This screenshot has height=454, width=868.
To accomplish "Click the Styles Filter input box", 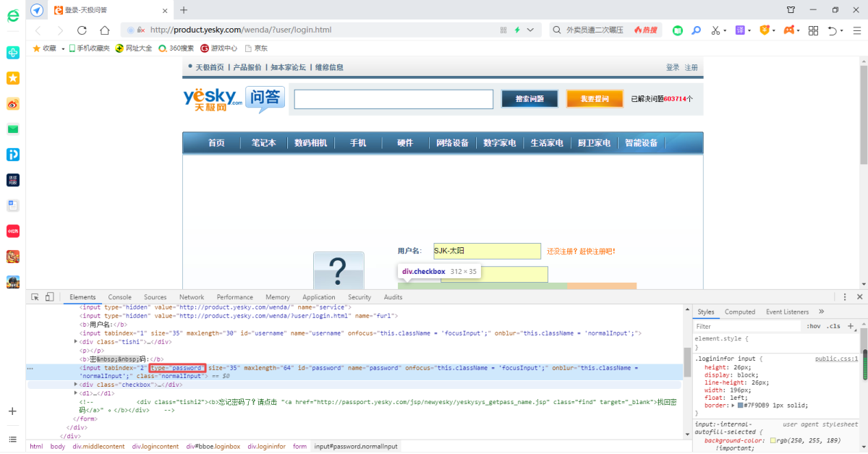I will click(x=748, y=327).
